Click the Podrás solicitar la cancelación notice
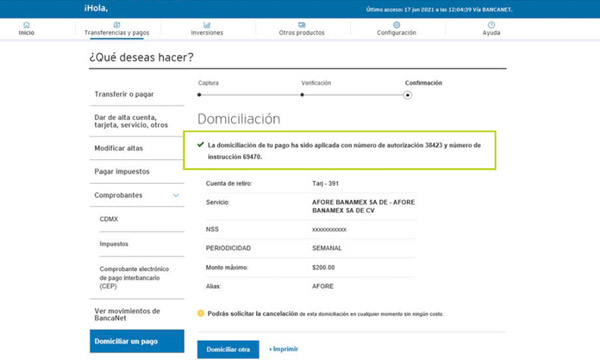The height and width of the screenshot is (360, 600). [x=325, y=314]
